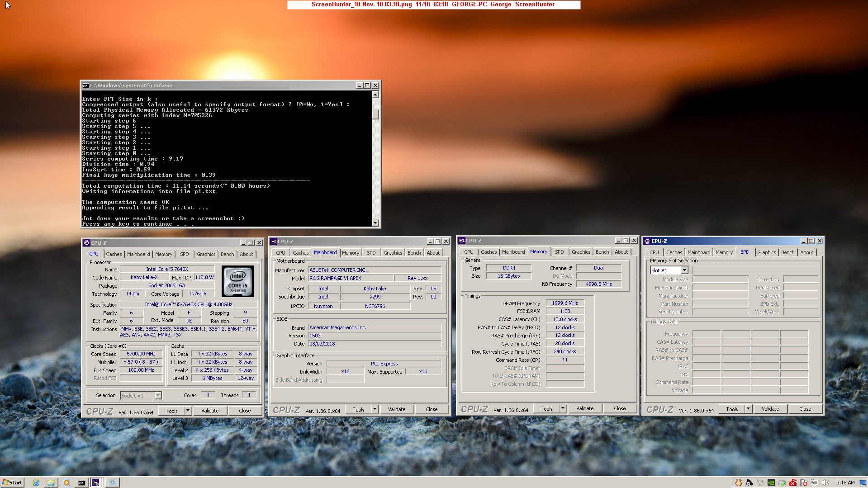This screenshot has width=868, height=488.
Task: Expand Tools arrow in Mainboard window
Action: click(375, 409)
